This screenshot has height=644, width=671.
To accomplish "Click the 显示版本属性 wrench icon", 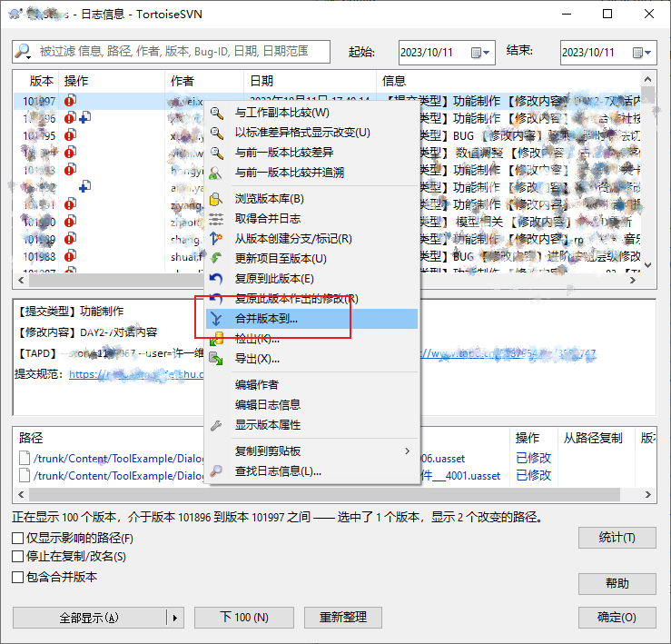I will click(216, 425).
